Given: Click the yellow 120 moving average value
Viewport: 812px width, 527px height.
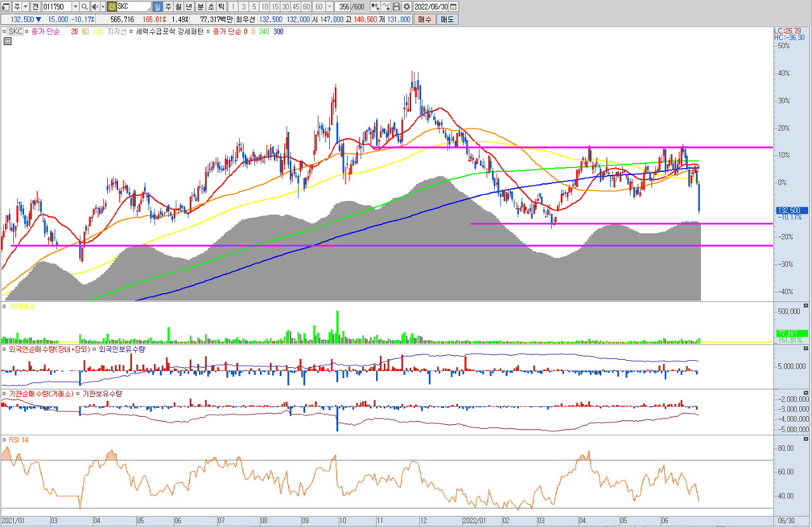Looking at the screenshot, I should pos(98,31).
